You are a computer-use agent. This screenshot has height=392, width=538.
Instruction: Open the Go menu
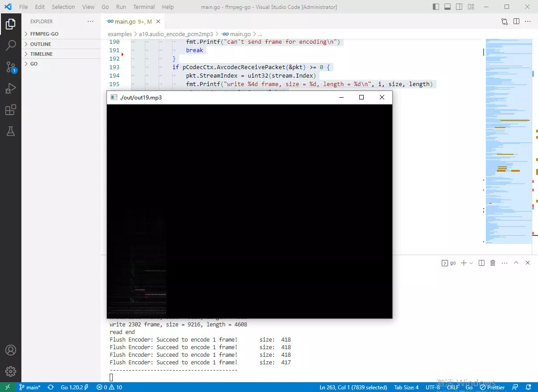click(105, 7)
